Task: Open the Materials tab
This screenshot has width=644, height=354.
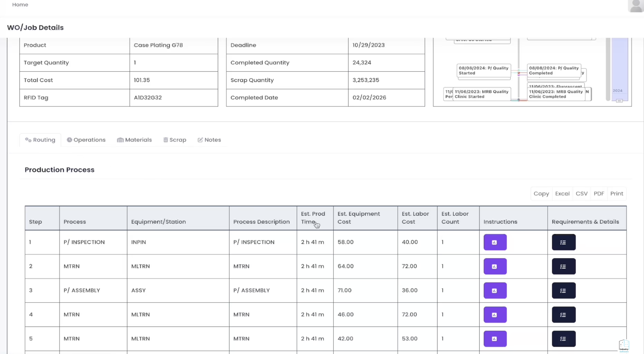Action: pos(135,140)
